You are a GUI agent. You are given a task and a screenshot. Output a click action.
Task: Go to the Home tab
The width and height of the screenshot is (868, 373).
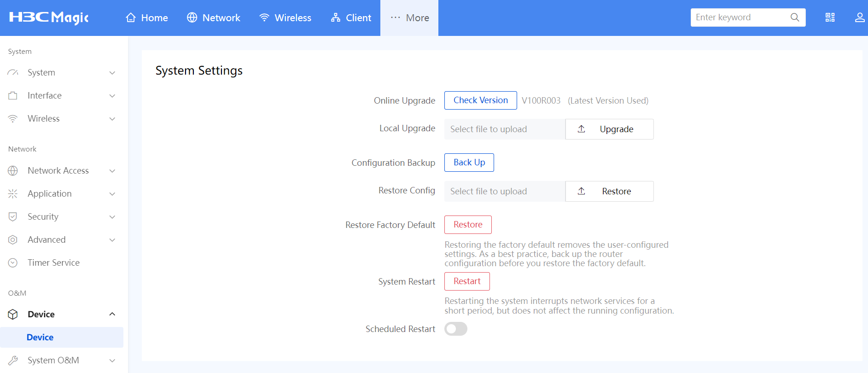[x=147, y=17]
